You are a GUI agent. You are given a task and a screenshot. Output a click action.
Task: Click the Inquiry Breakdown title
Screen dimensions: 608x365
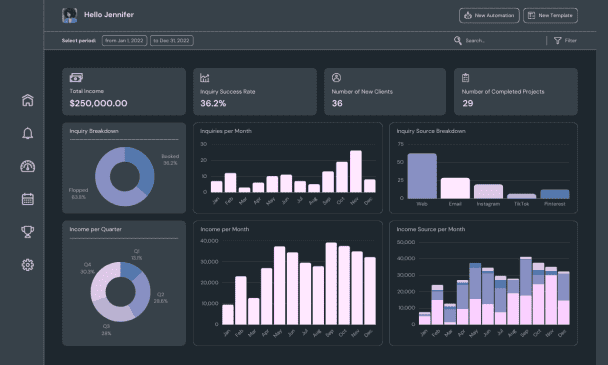pyautogui.click(x=94, y=131)
